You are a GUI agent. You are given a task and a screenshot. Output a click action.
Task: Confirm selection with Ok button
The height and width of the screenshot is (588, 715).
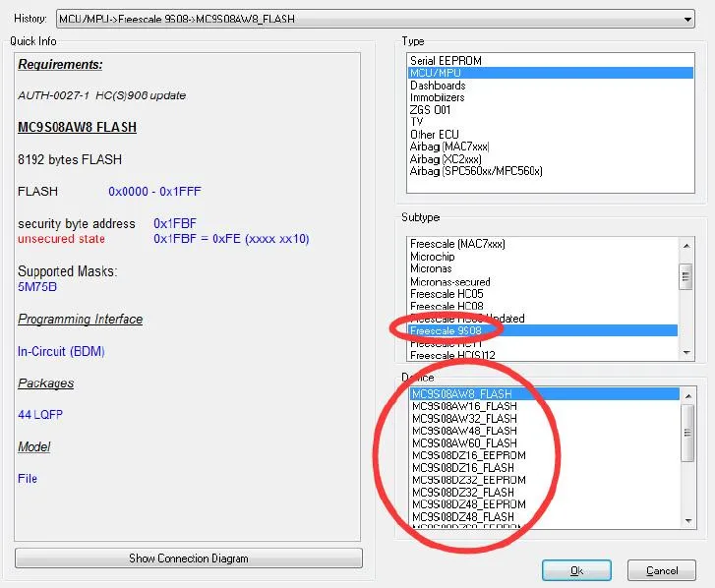tap(576, 570)
